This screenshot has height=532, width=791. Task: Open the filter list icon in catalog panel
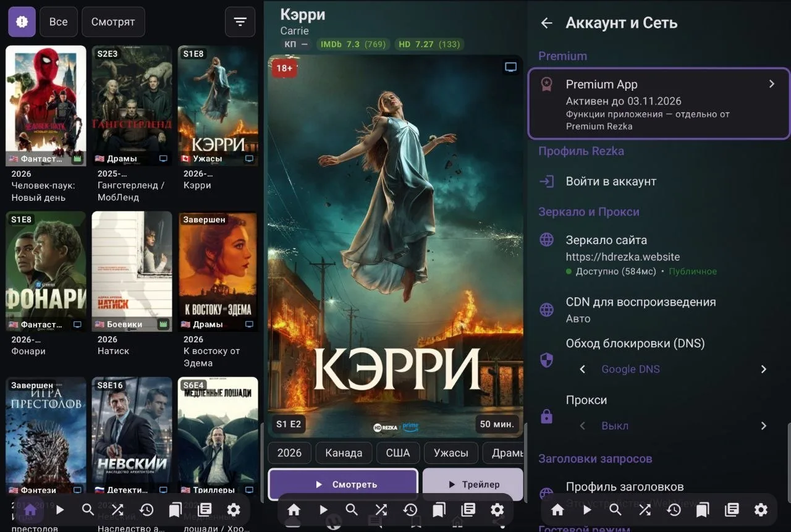[240, 22]
